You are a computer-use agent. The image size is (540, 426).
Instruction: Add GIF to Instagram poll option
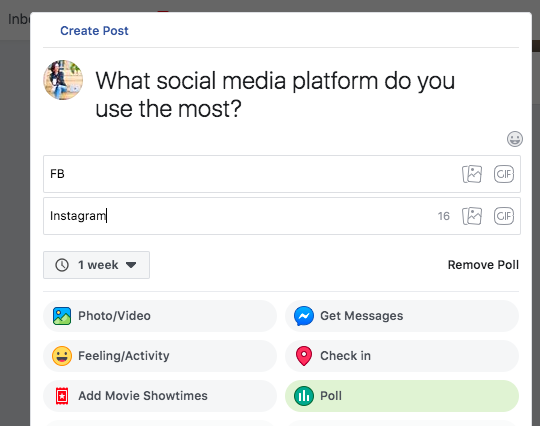click(504, 216)
